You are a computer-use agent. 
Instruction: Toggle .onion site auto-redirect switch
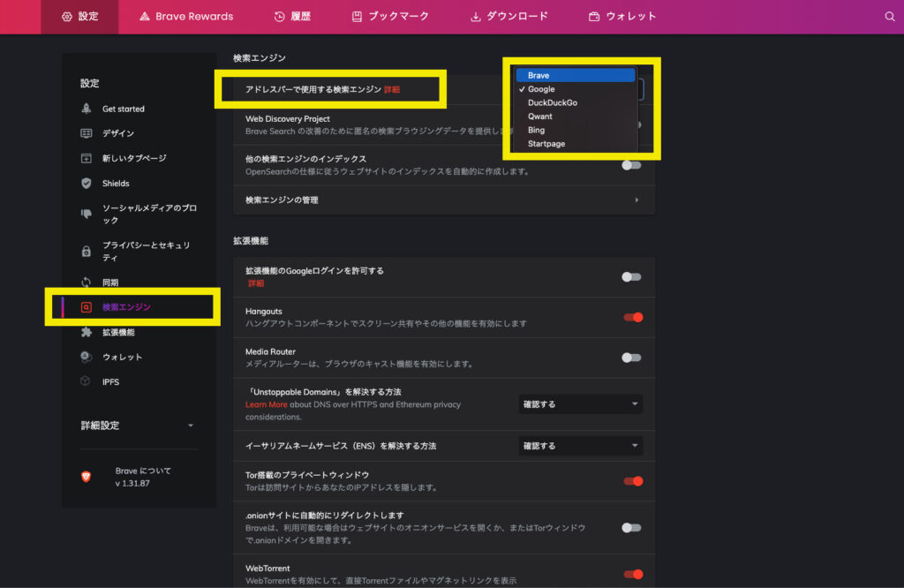coord(631,527)
